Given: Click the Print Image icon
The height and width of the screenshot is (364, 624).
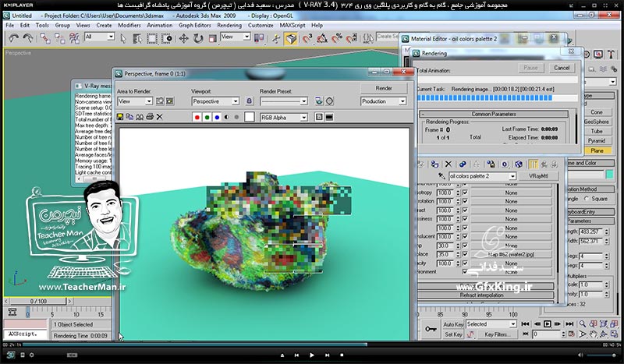Looking at the screenshot, I should point(150,117).
